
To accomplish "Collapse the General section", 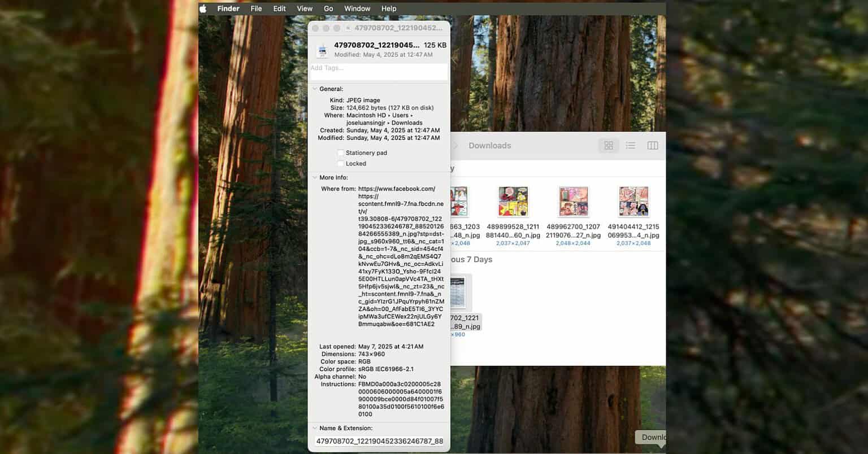I will tap(315, 89).
